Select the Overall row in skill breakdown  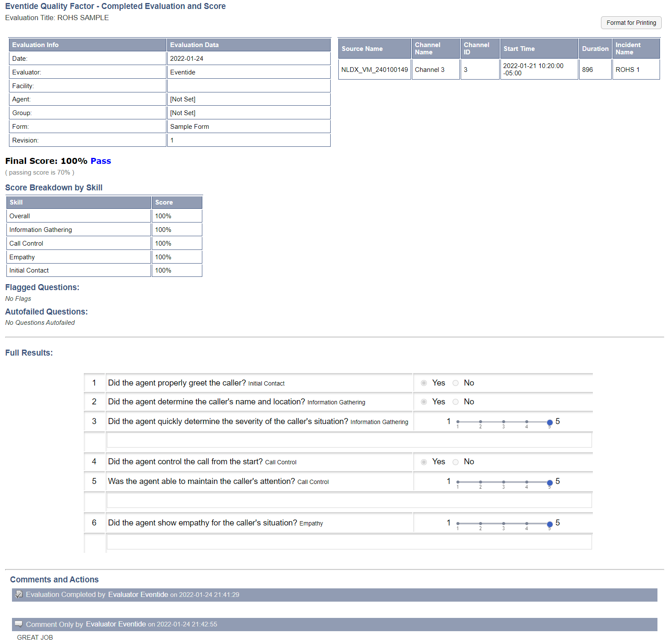coord(78,216)
